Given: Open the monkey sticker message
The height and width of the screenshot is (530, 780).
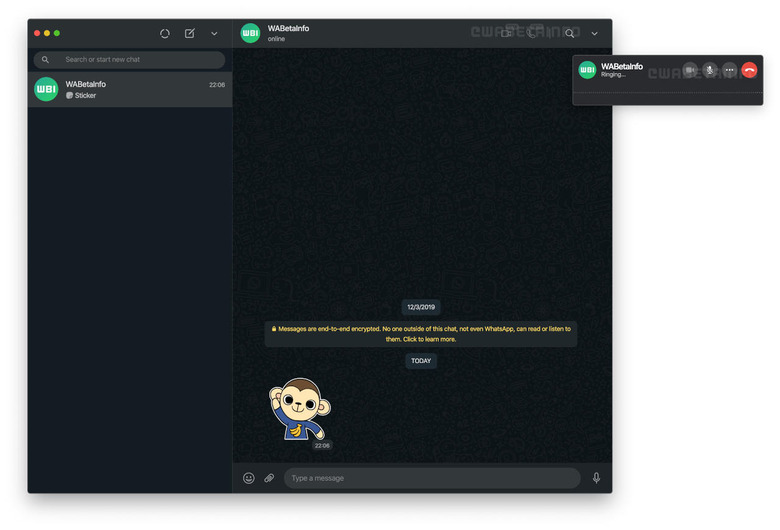Looking at the screenshot, I should pos(300,410).
